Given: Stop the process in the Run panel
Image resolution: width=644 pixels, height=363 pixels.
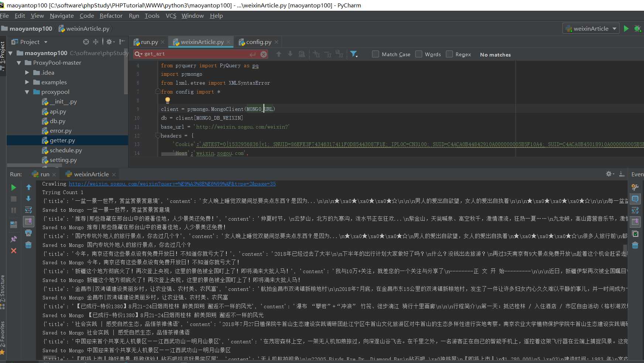Looking at the screenshot, I should [x=14, y=199].
